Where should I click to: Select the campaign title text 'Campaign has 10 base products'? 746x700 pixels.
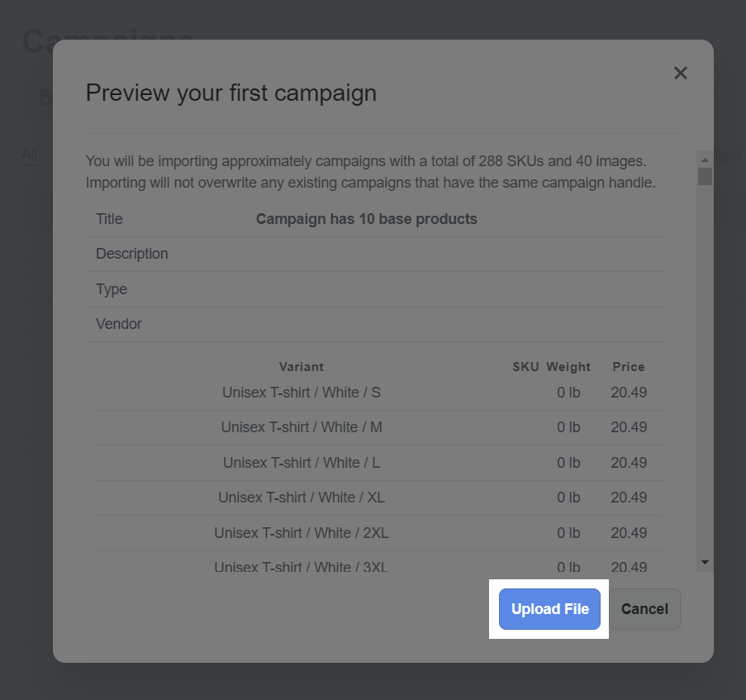pos(366,219)
